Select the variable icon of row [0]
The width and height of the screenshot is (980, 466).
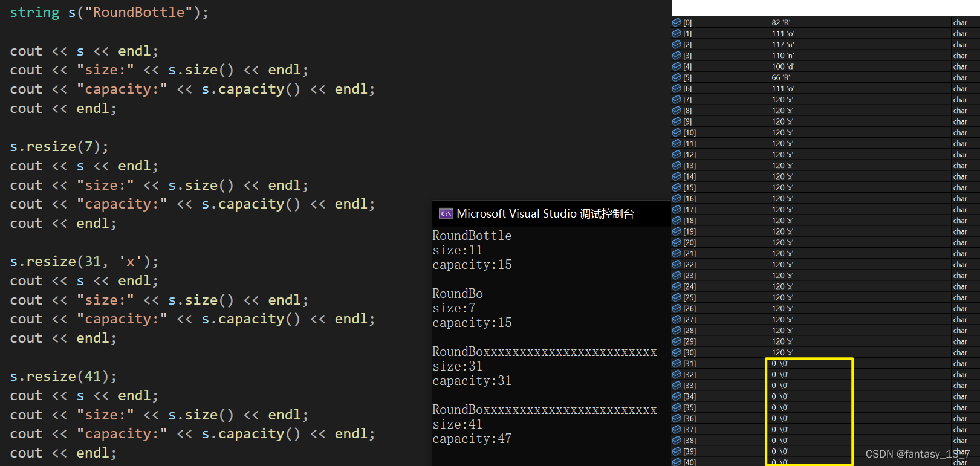pyautogui.click(x=677, y=22)
